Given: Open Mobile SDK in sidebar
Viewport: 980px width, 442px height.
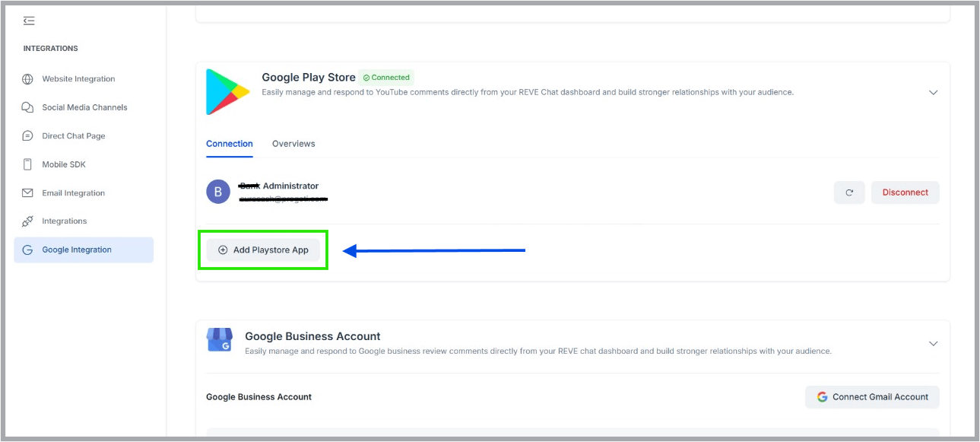Looking at the screenshot, I should (64, 164).
